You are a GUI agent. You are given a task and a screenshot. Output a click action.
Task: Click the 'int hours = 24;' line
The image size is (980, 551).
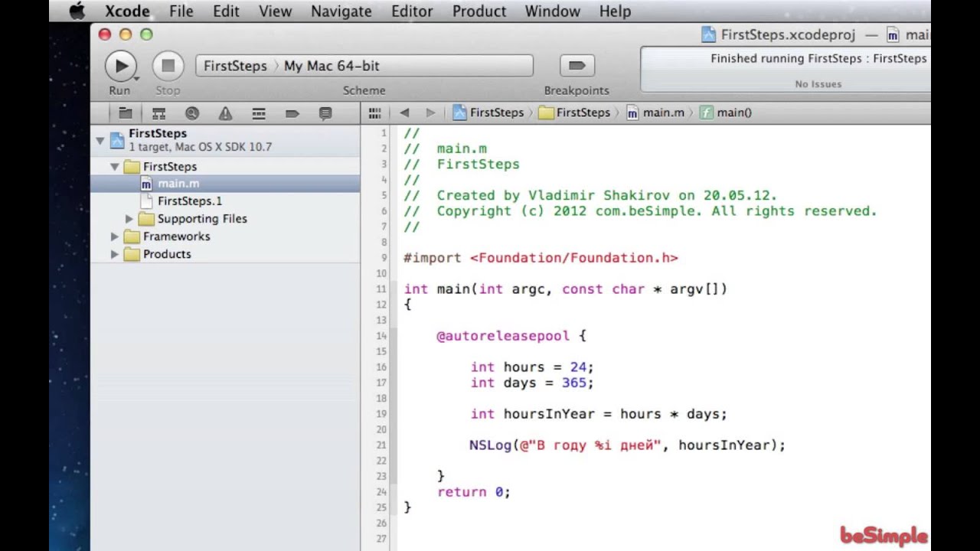click(532, 367)
